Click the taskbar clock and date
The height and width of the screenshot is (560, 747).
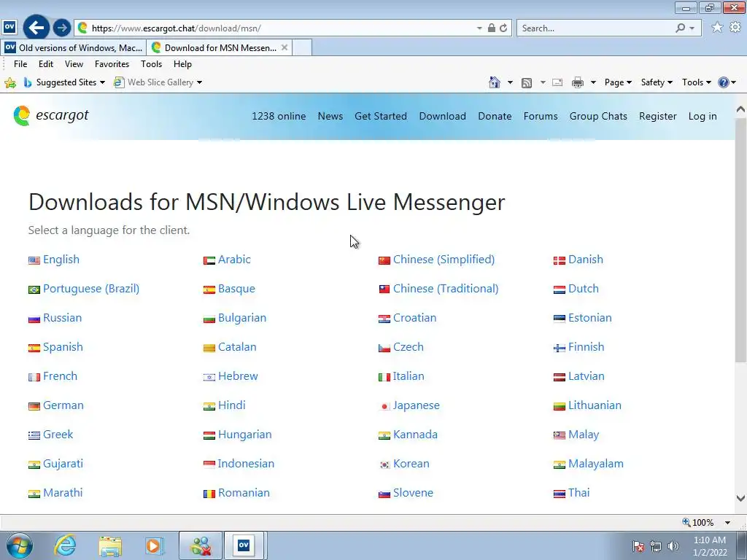click(709, 546)
